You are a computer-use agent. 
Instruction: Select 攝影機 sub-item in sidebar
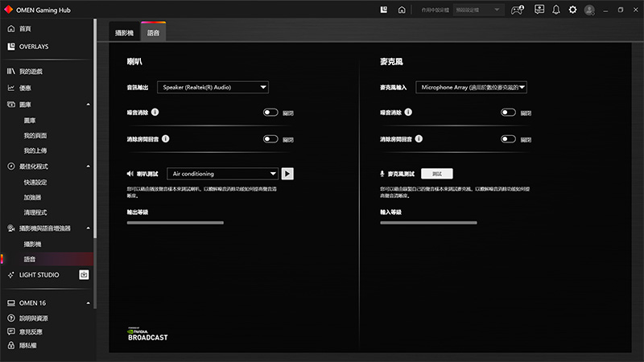pyautogui.click(x=32, y=245)
